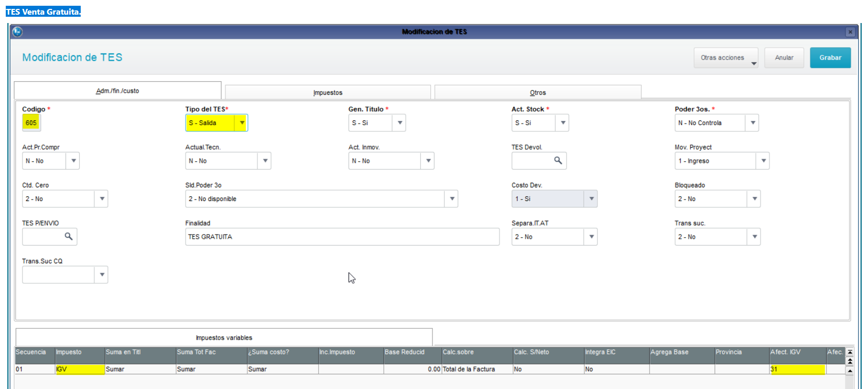This screenshot has width=868, height=389.
Task: Click the grid page-up double arrow
Action: pyautogui.click(x=850, y=361)
